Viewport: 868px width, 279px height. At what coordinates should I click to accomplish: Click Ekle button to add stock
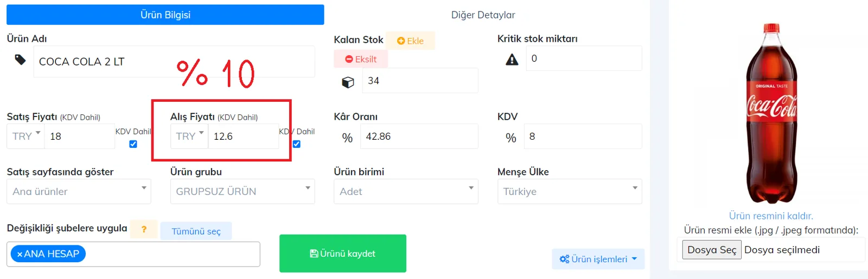tap(411, 41)
